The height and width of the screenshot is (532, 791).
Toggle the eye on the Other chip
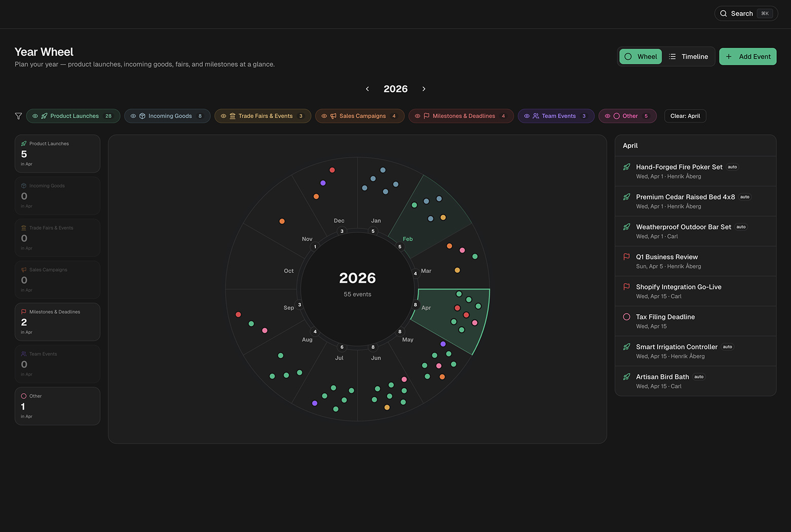click(x=607, y=116)
